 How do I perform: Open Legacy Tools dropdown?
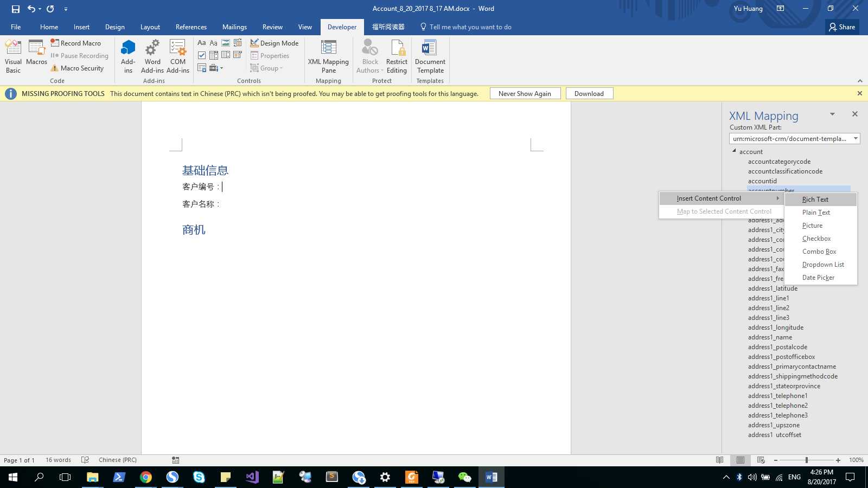[x=216, y=68]
